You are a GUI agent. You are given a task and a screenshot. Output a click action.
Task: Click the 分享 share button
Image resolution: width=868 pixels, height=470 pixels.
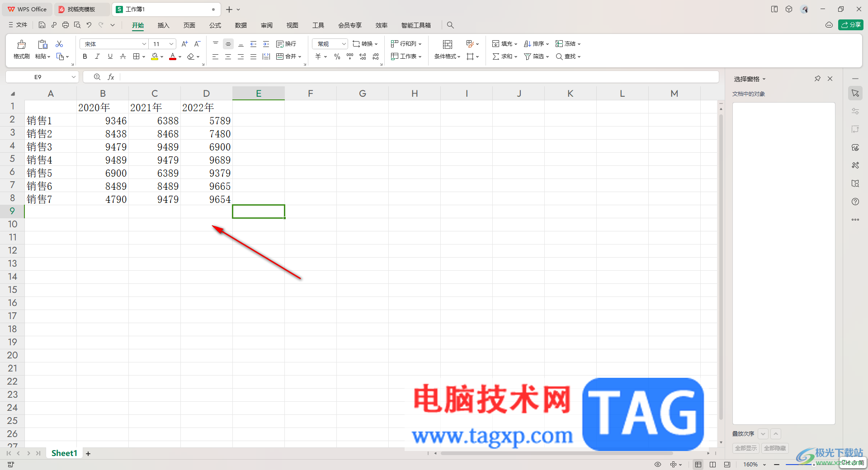(x=851, y=25)
